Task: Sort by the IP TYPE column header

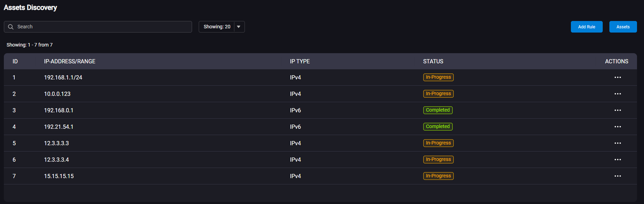Action: tap(300, 62)
